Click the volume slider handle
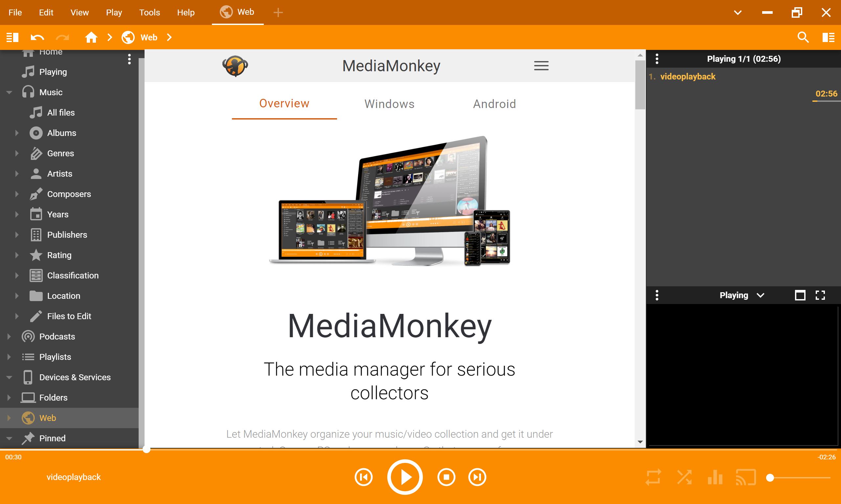Image resolution: width=841 pixels, height=504 pixels. [x=770, y=478]
